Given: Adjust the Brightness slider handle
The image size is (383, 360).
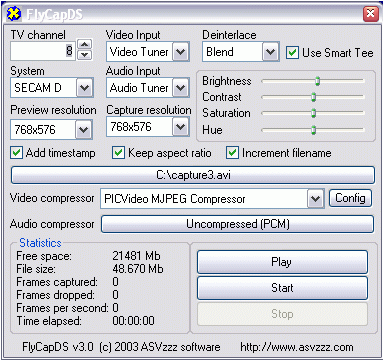Looking at the screenshot, I should tap(318, 81).
